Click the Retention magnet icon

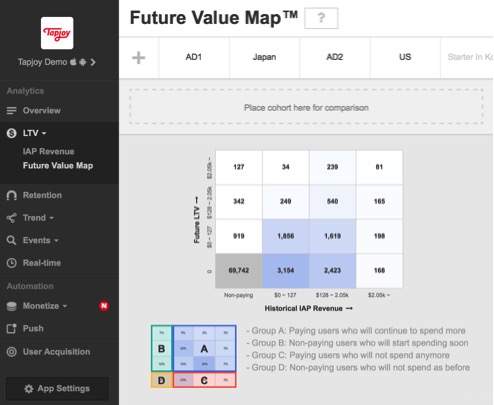pos(12,195)
